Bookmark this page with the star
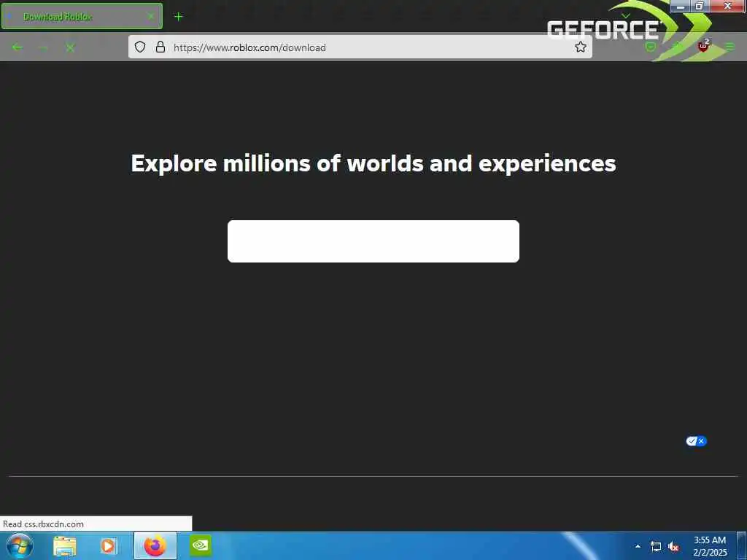The height and width of the screenshot is (560, 747). tap(580, 47)
